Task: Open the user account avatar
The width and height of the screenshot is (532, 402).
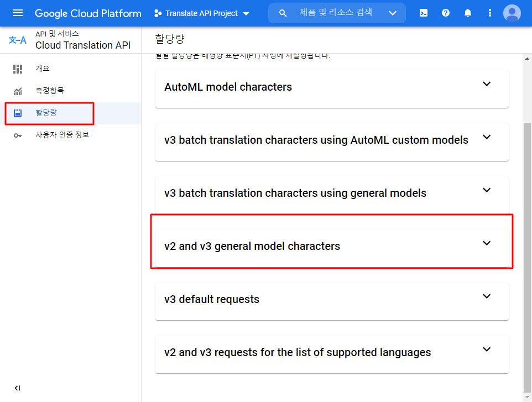Action: pos(512,13)
